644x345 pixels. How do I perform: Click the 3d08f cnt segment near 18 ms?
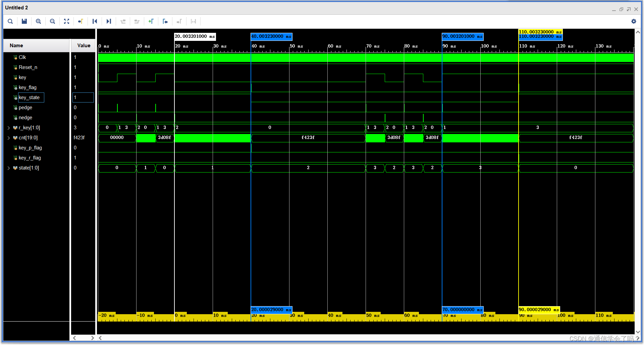point(165,138)
